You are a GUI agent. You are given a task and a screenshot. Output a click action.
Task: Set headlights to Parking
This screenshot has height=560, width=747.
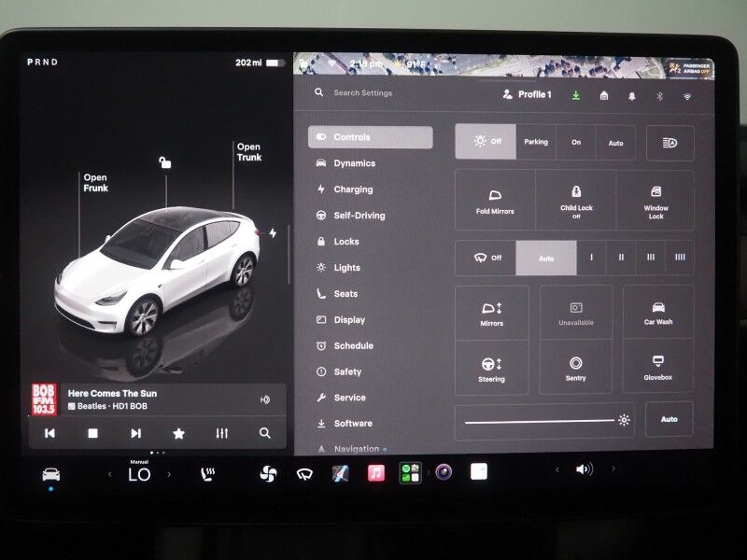pyautogui.click(x=536, y=142)
